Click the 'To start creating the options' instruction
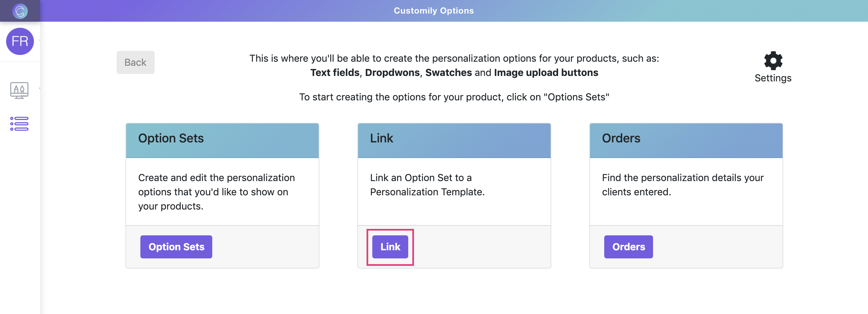The width and height of the screenshot is (868, 314). pyautogui.click(x=454, y=97)
